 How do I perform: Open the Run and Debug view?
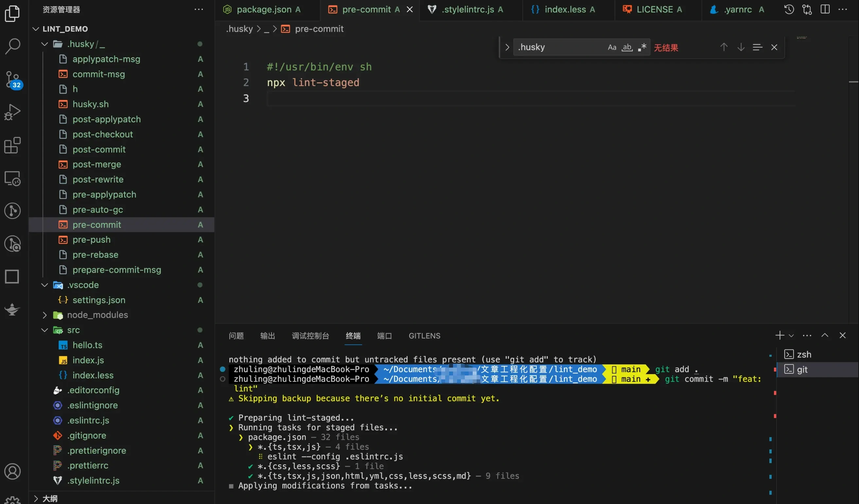click(x=13, y=112)
